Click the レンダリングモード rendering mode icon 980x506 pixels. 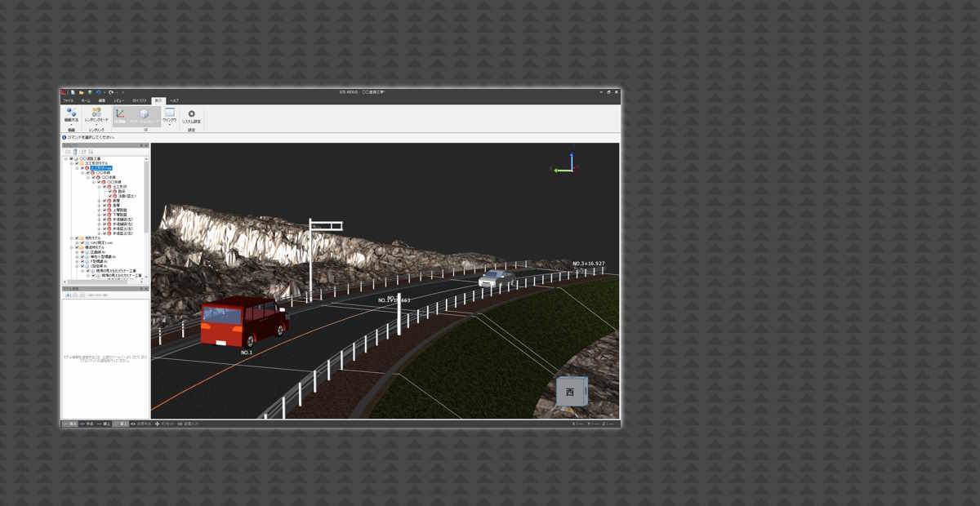click(x=96, y=113)
